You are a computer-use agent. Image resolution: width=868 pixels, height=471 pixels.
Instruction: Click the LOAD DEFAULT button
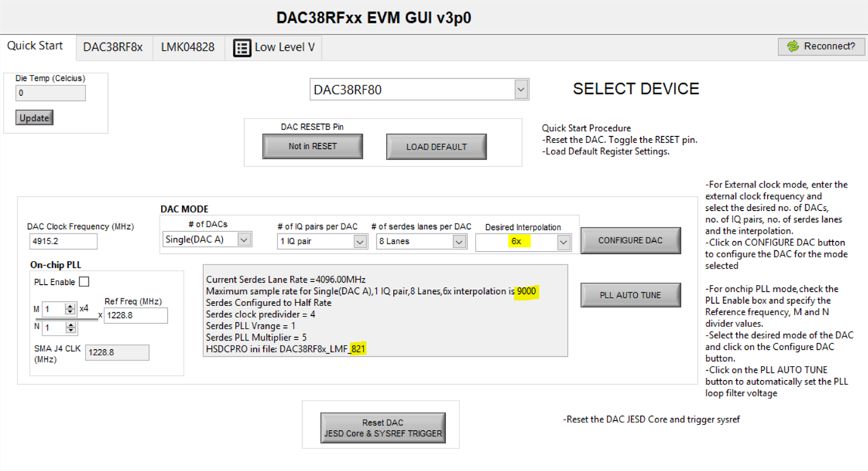click(436, 147)
